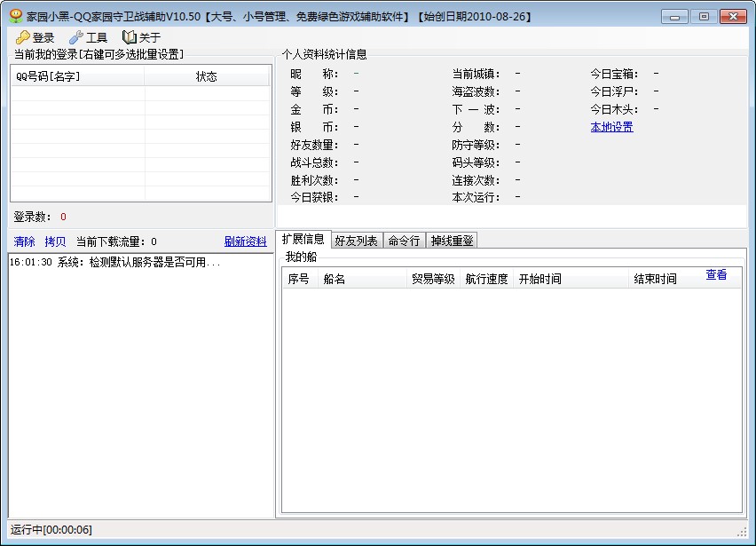The image size is (756, 546).
Task: Switch to the 命令行 command line tab
Action: tap(405, 239)
